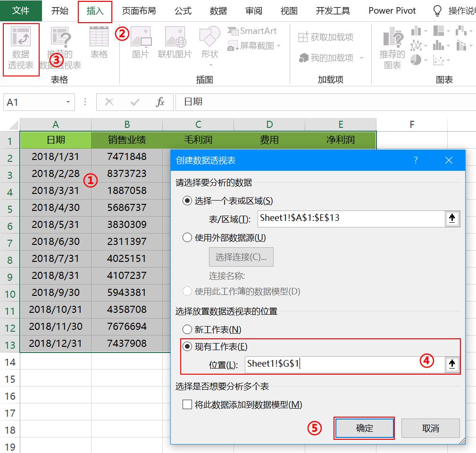This screenshot has width=476, height=453.
Task: Collapse dialog via 位置 range selector icon
Action: (452, 364)
